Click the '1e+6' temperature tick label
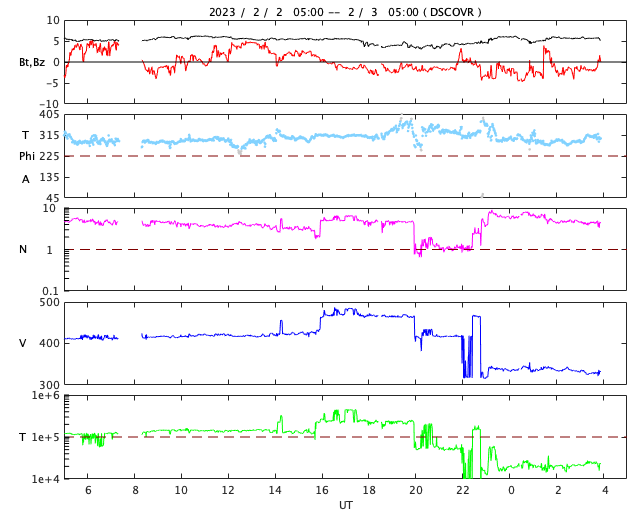Image resolution: width=640 pixels, height=512 pixels. coord(46,396)
